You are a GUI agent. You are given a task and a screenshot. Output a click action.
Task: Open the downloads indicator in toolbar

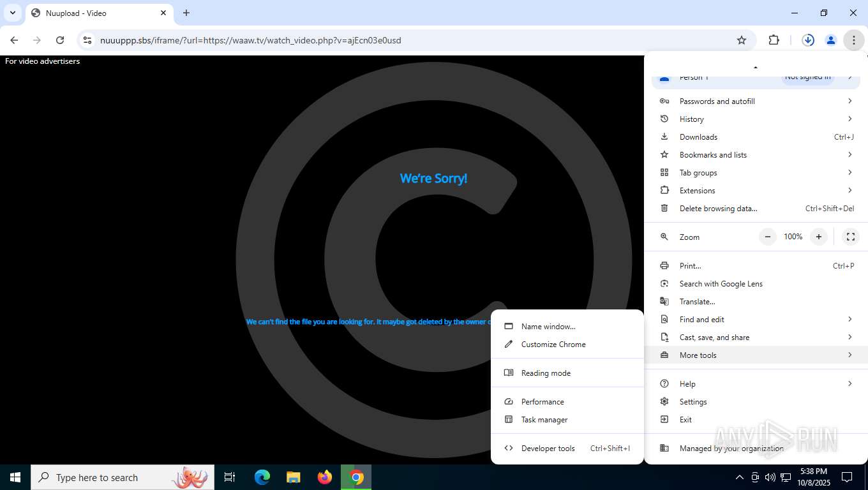[808, 40]
